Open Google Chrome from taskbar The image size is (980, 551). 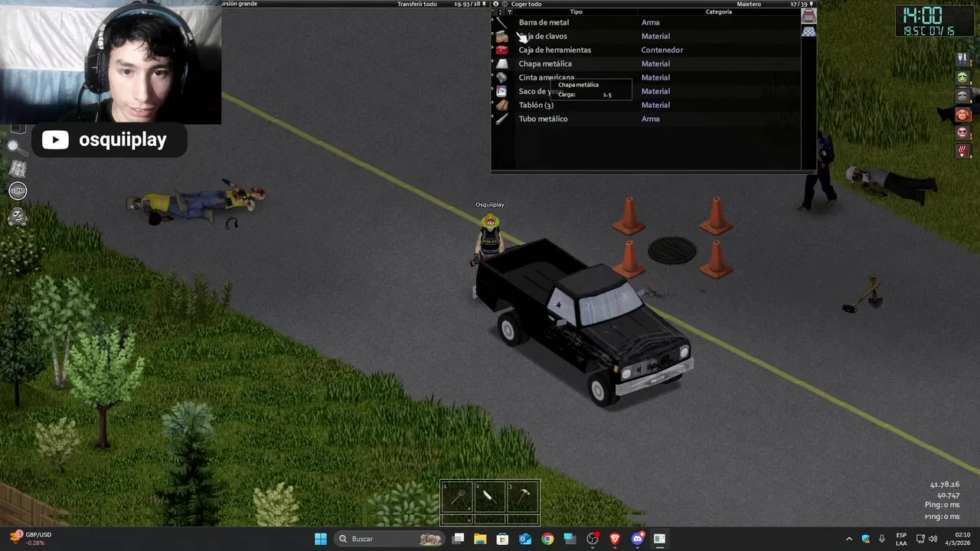point(547,539)
